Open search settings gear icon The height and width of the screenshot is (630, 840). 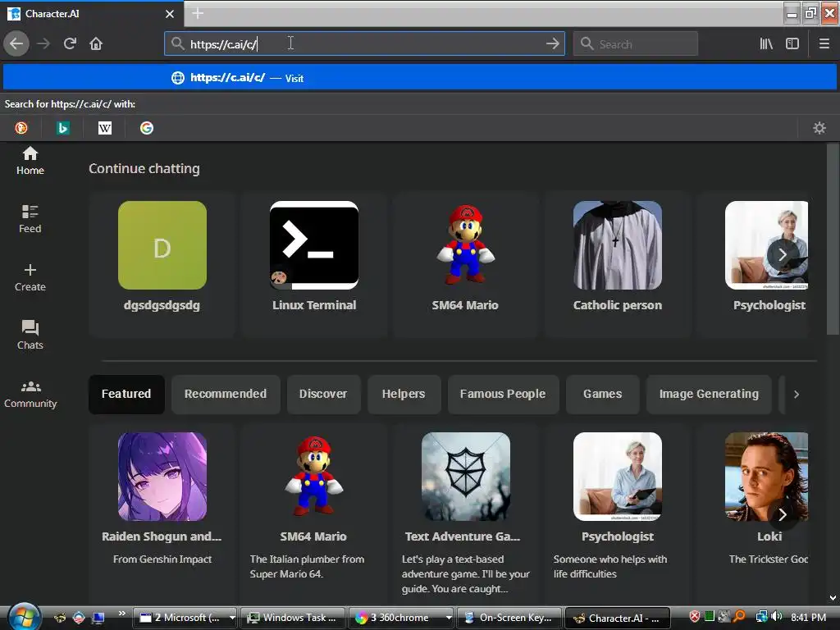tap(819, 127)
